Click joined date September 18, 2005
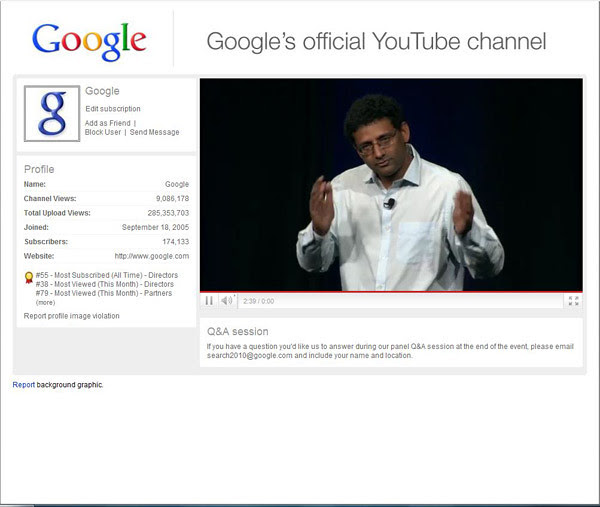The width and height of the screenshot is (600, 507). pos(155,227)
